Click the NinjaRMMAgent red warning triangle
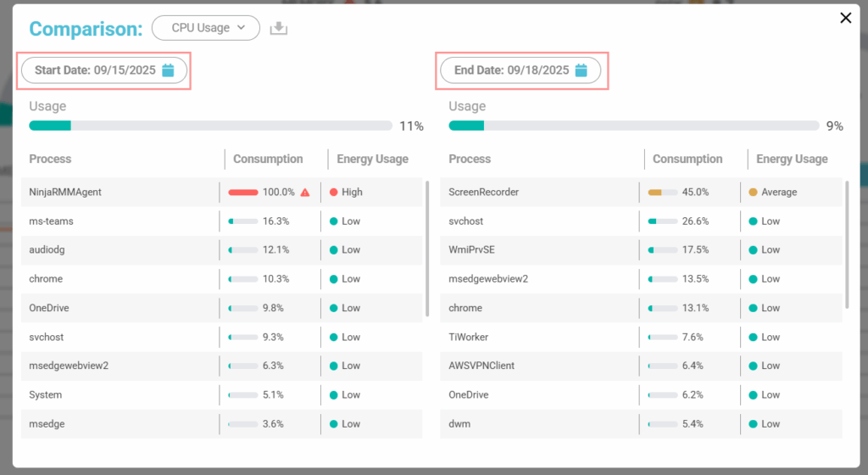Screen dimensions: 868x475 305,193
